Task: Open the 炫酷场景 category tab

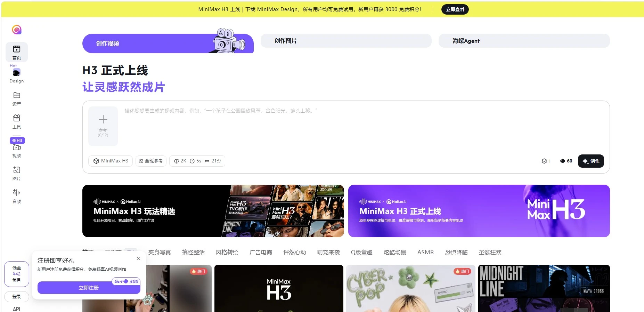Action: 395,253
